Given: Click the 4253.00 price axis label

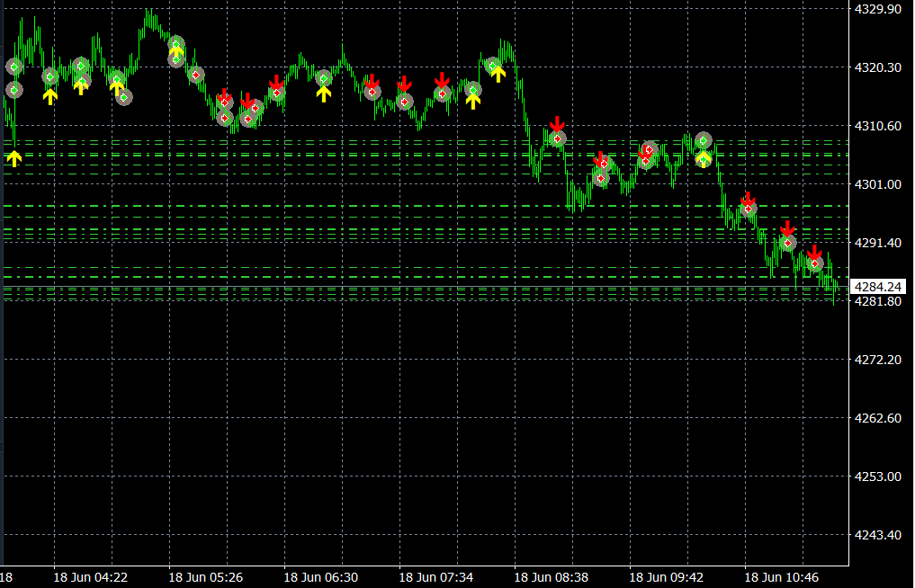Looking at the screenshot, I should pos(877,477).
